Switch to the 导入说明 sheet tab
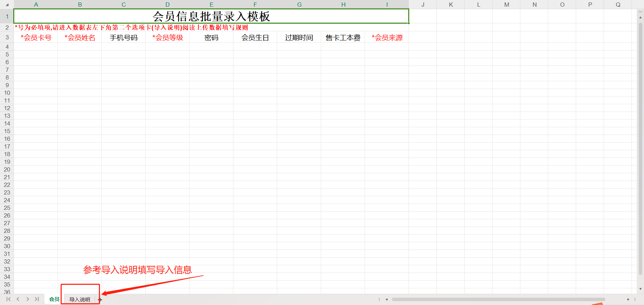 pyautogui.click(x=80, y=299)
